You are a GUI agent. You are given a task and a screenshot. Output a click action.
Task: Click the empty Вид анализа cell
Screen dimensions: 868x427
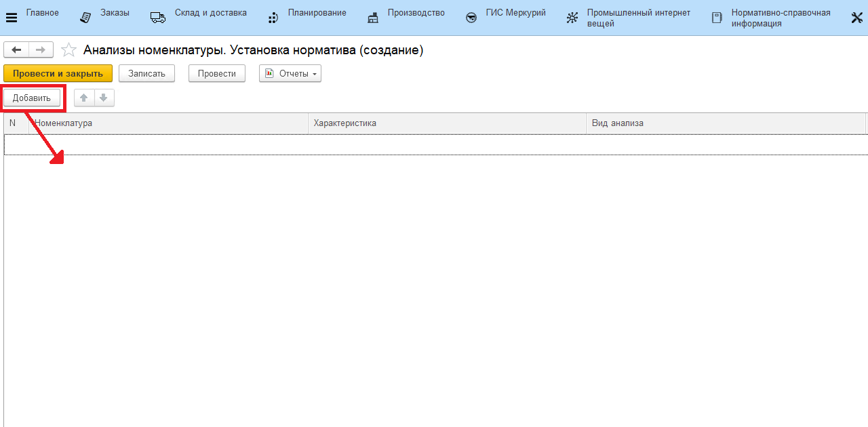(726, 144)
